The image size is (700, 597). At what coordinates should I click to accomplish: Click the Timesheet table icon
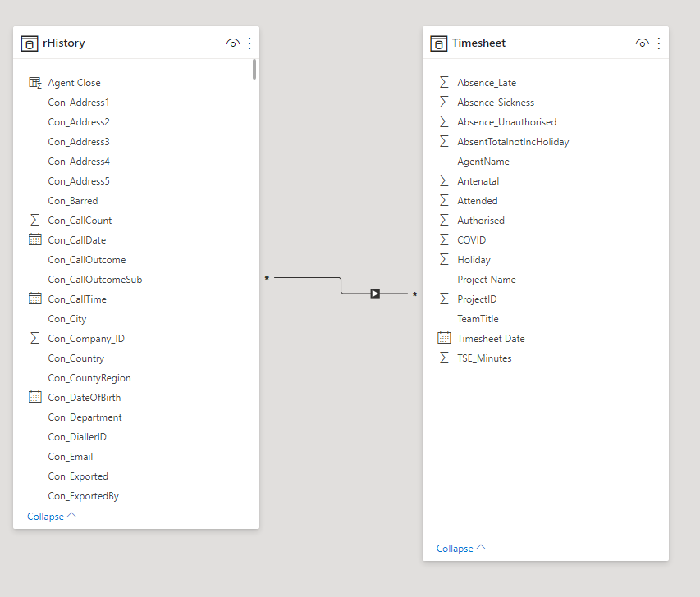439,43
